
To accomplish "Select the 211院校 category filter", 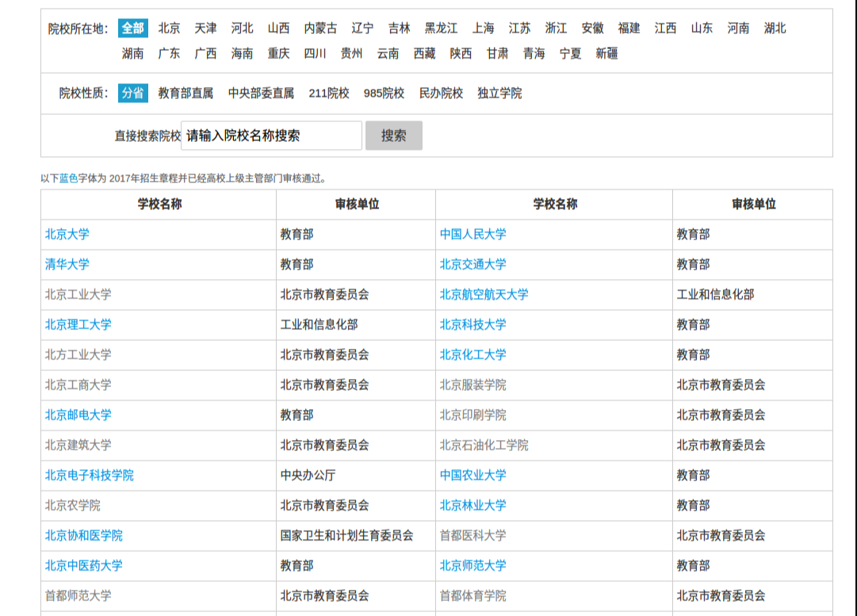I will pyautogui.click(x=329, y=93).
